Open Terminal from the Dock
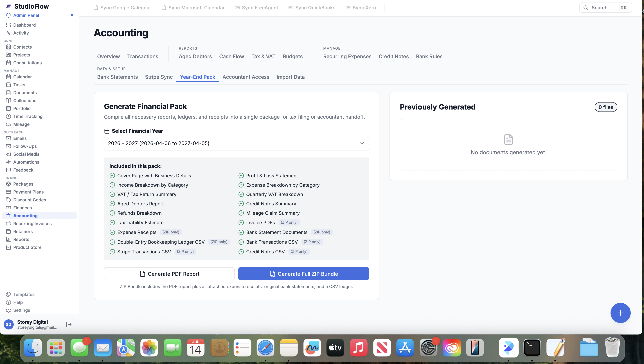Viewport: 644px width, 364px height. pos(532,348)
